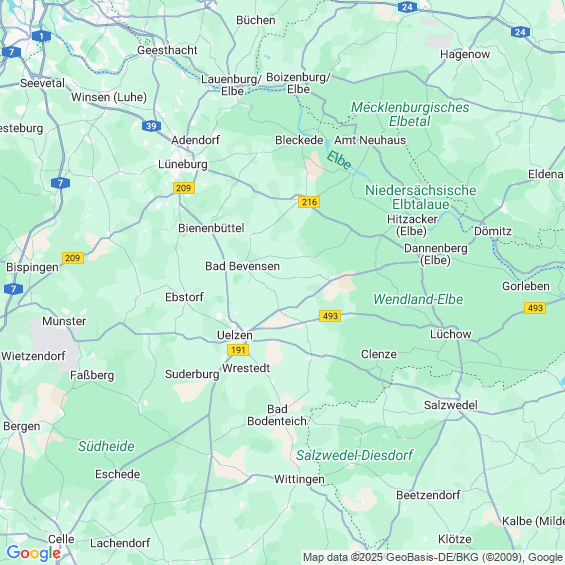
Task: Click the B216 road shield near Bleckede
Action: (x=309, y=202)
